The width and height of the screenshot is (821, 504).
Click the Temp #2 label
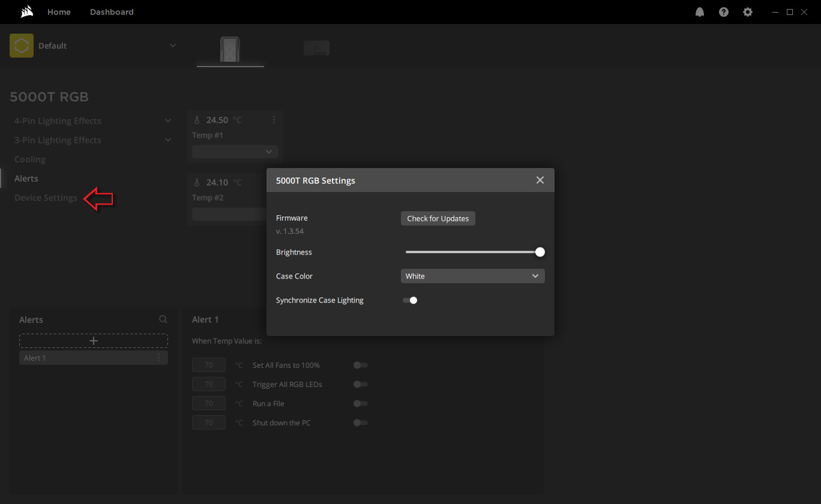208,197
